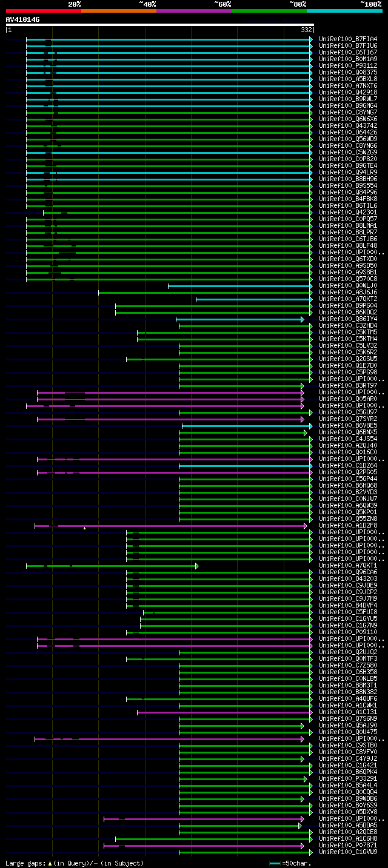
Task: Select the UniRef100_A8J6J6 label
Action: click(348, 292)
